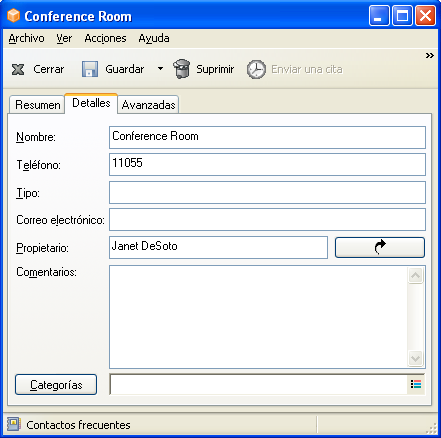Click Comentarios scrollbar up arrow
The image size is (441, 438).
click(x=416, y=275)
